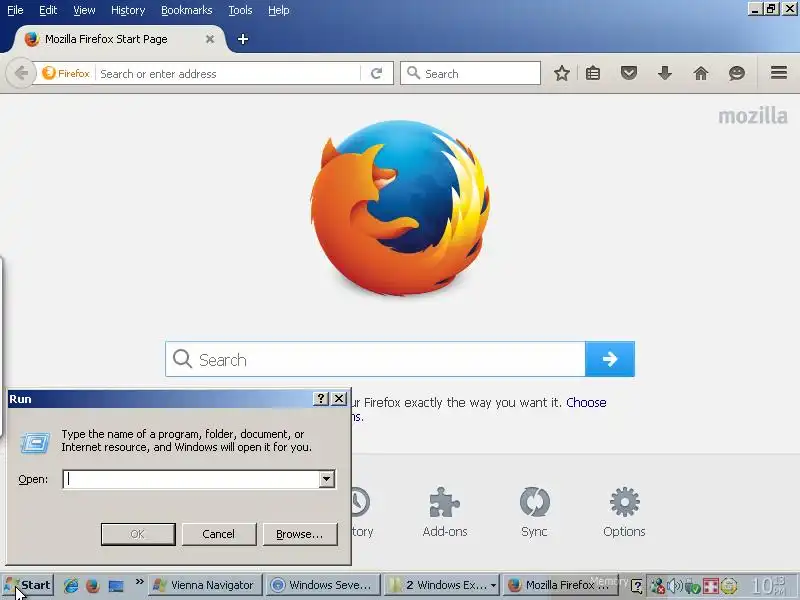
Task: Submit start page search with blue arrow
Action: pyautogui.click(x=610, y=359)
